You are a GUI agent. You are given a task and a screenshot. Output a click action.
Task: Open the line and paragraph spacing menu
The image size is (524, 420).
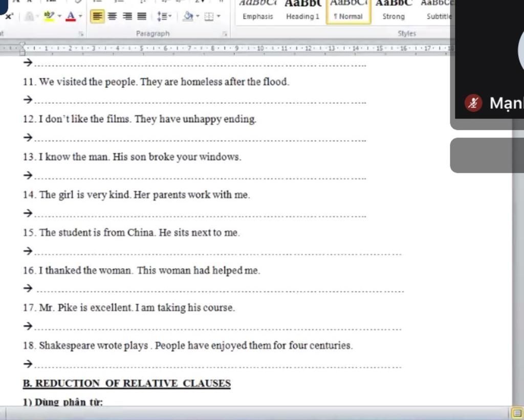point(163,16)
